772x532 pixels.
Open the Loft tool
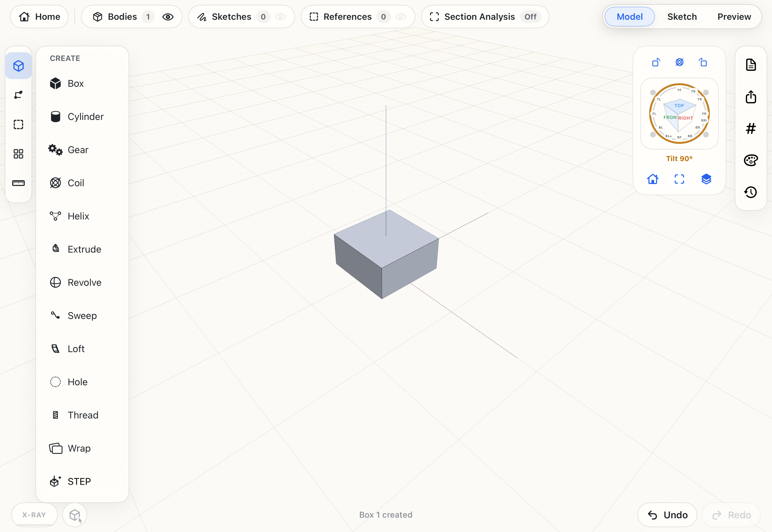(82, 349)
